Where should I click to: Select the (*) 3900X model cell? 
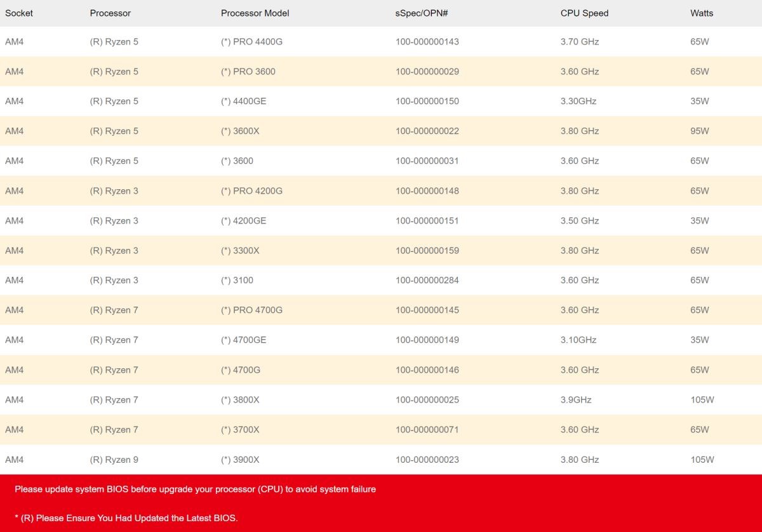click(x=240, y=460)
